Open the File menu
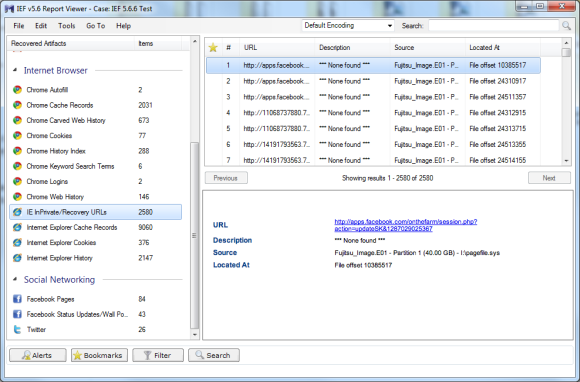Image resolution: width=580 pixels, height=382 pixels. 18,26
